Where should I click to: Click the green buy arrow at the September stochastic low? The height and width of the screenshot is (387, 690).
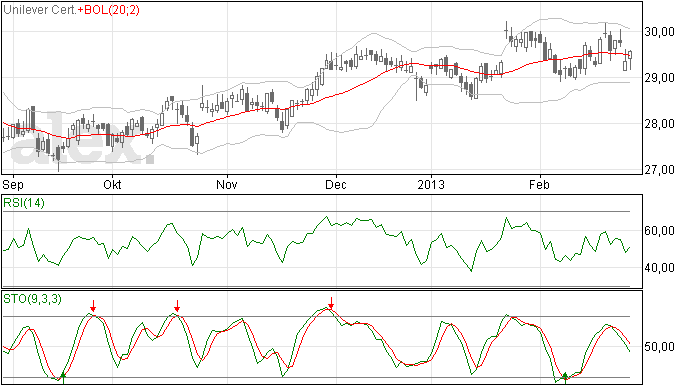pos(63,378)
